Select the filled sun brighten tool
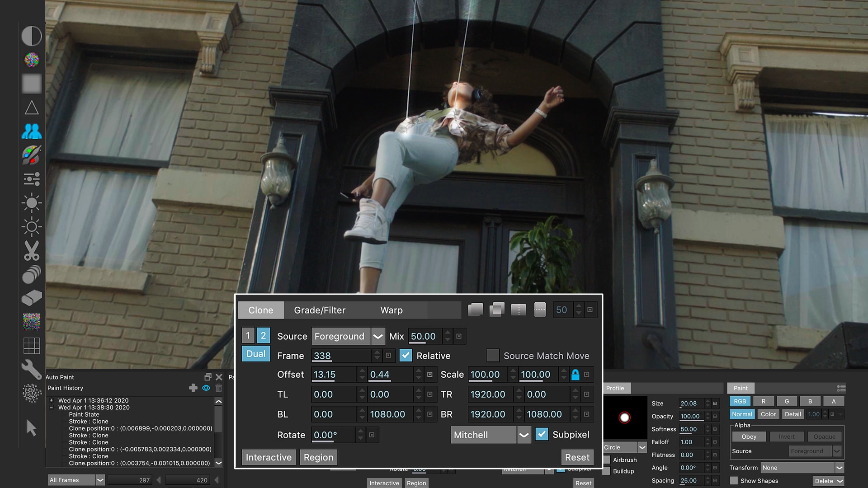 point(32,203)
